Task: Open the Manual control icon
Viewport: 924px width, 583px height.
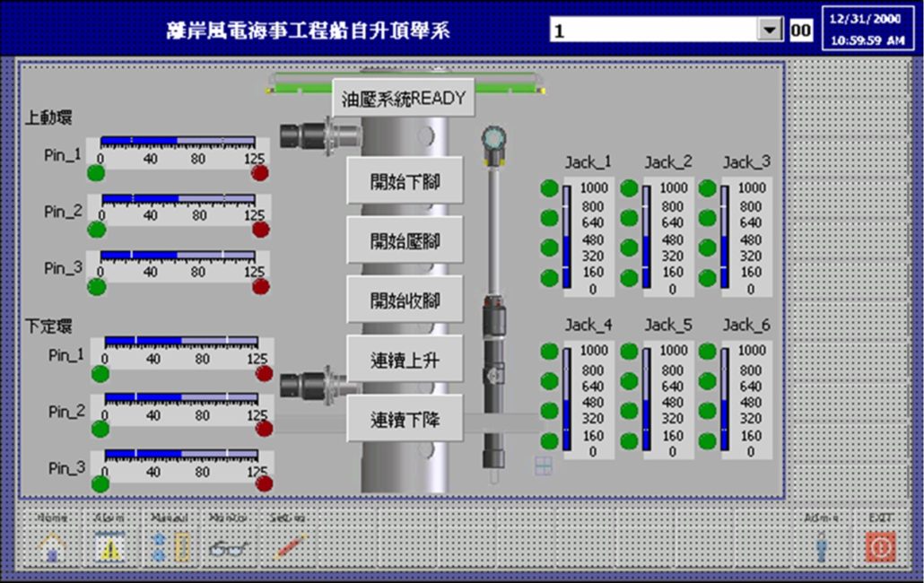Action: point(170,548)
